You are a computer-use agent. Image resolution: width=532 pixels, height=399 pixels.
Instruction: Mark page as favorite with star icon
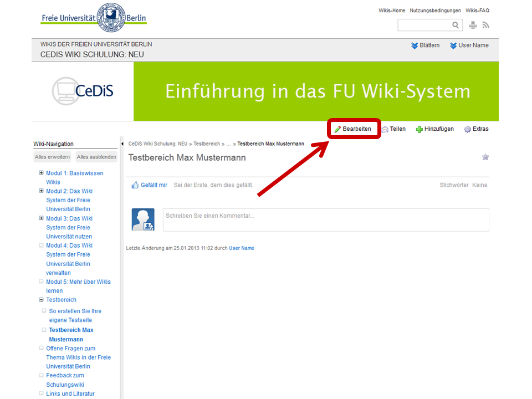pos(485,157)
